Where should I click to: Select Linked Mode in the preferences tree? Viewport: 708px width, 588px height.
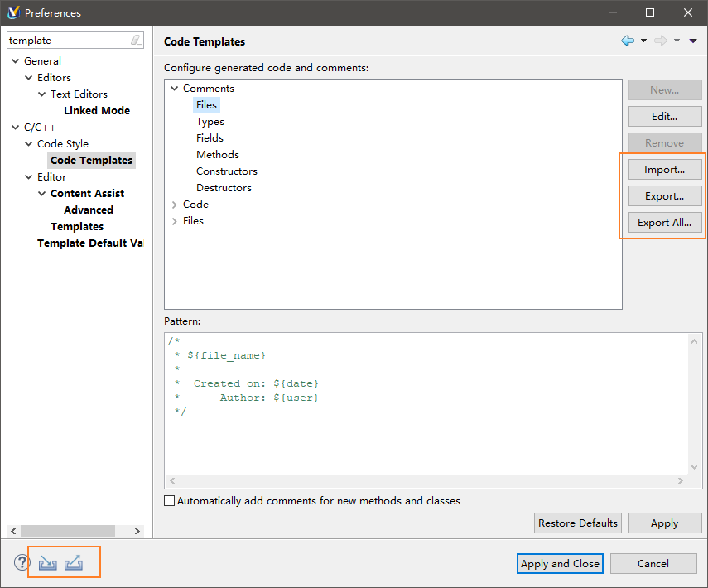[97, 111]
